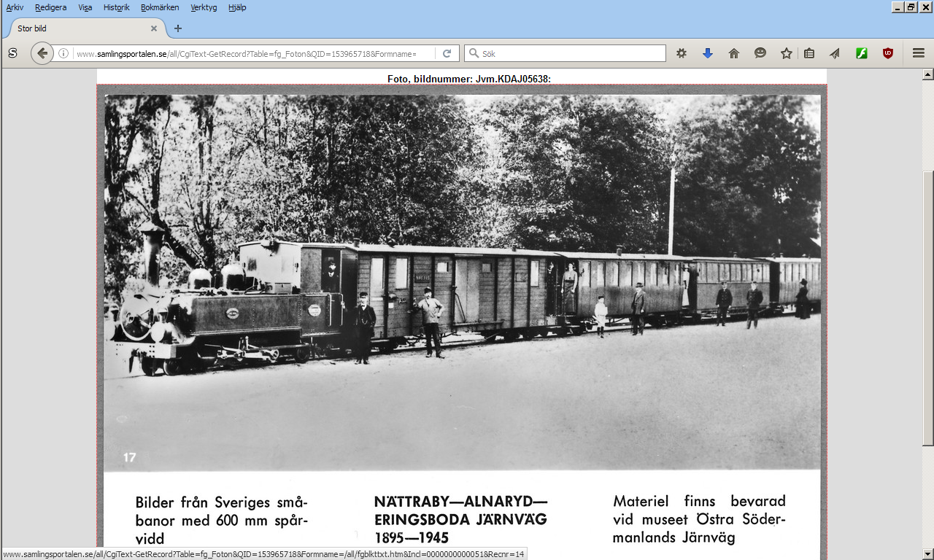Click the vertical scrollbar thumb
The height and width of the screenshot is (560, 934).
point(928,308)
